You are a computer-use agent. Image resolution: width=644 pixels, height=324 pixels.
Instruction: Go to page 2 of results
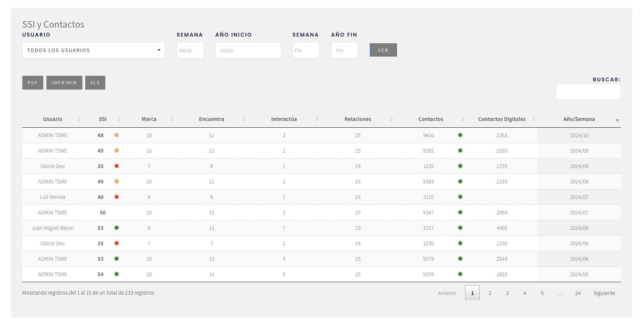(490, 293)
